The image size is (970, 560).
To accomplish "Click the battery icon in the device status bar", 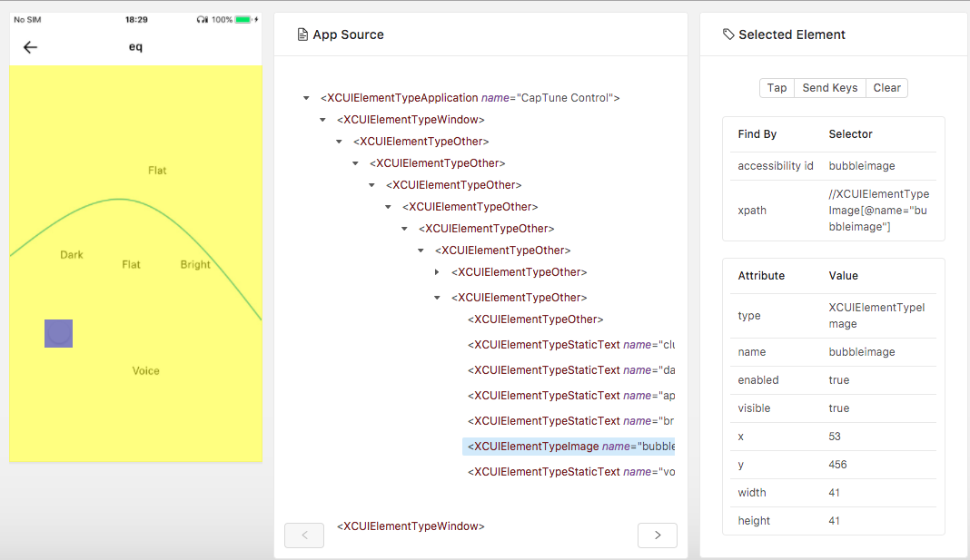I will [x=241, y=17].
